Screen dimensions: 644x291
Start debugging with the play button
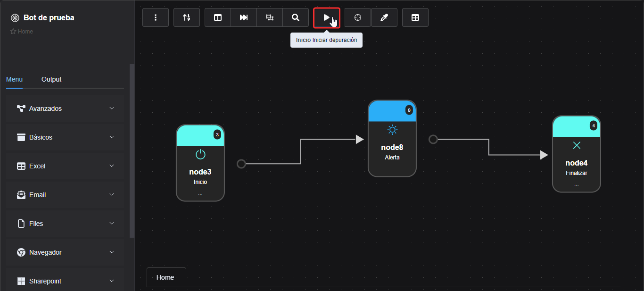coord(327,17)
